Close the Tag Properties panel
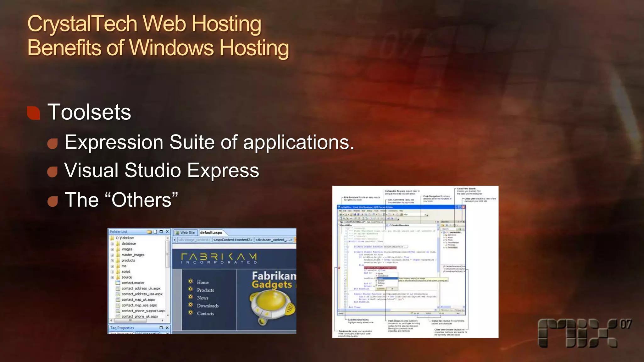Image resolution: width=644 pixels, height=362 pixels. [x=167, y=328]
